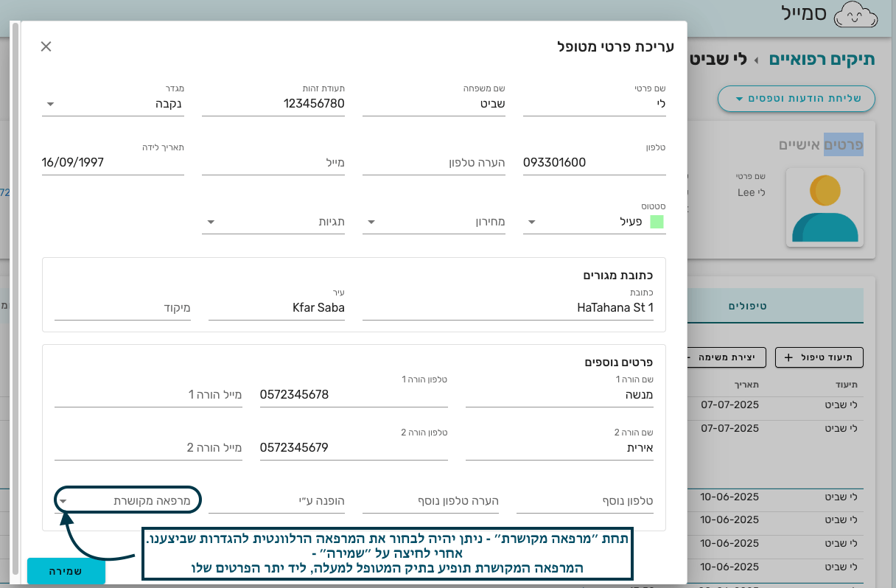Open the tags (תגיות) dropdown
The width and height of the screenshot is (896, 588).
[x=273, y=222]
